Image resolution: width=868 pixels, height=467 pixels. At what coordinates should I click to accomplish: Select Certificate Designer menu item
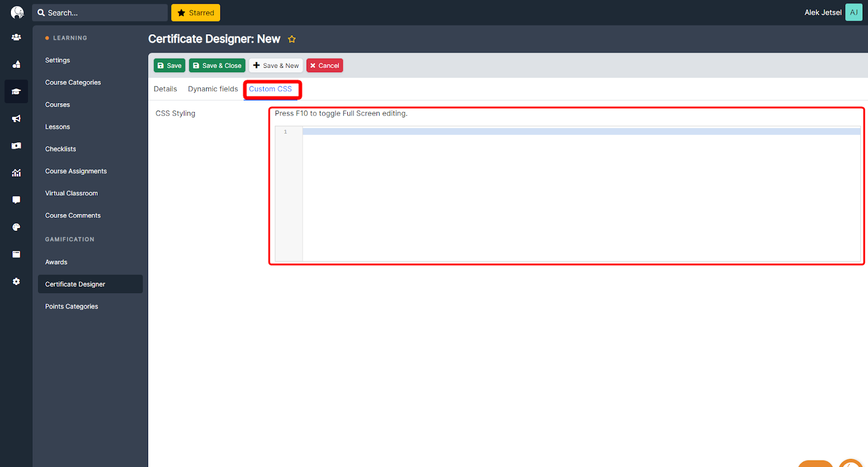click(x=90, y=284)
